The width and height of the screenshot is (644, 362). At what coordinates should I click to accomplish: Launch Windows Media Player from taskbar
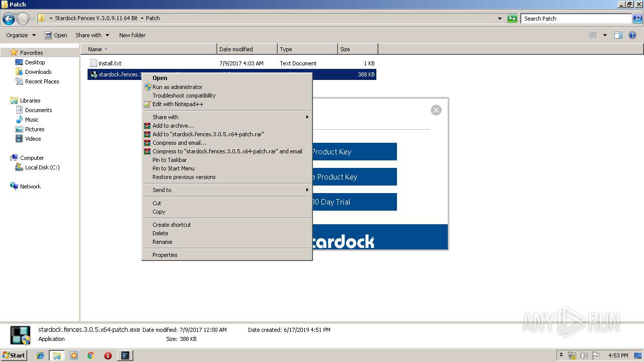coord(74,355)
